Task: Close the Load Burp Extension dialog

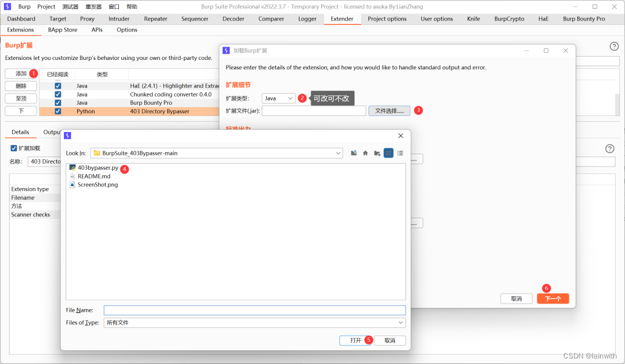Action: pyautogui.click(x=565, y=50)
